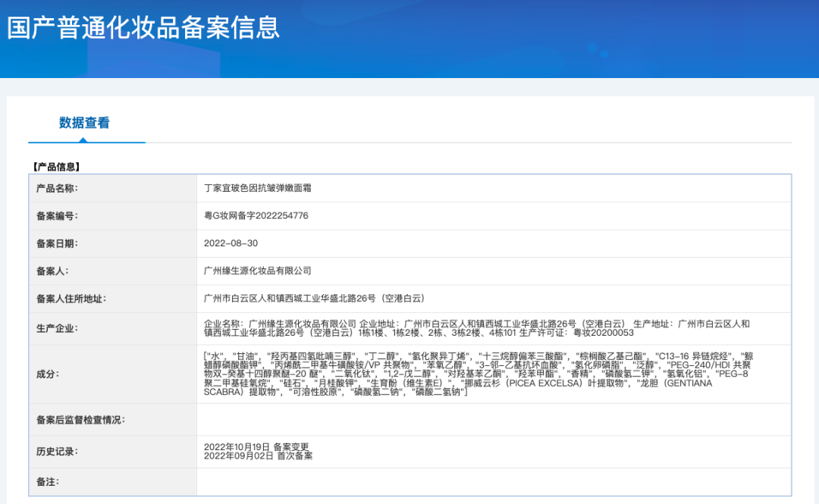819x504 pixels.
Task: Select the 2022年09月02日 首次备案 record
Action: [258, 456]
